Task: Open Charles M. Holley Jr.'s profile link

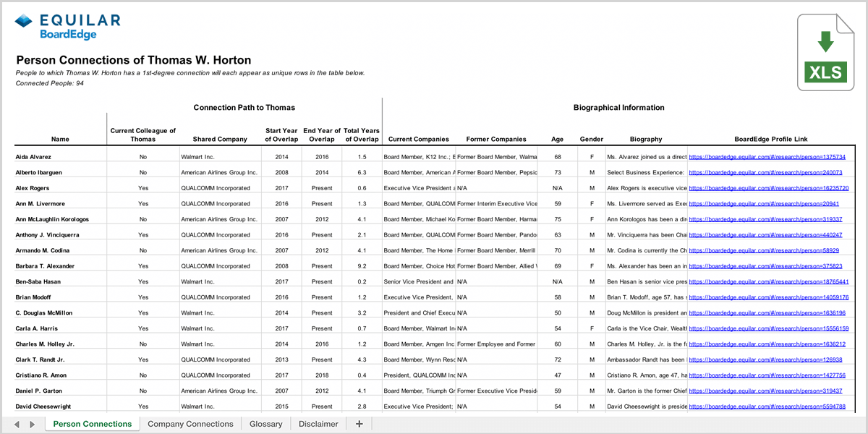Action: tap(767, 344)
